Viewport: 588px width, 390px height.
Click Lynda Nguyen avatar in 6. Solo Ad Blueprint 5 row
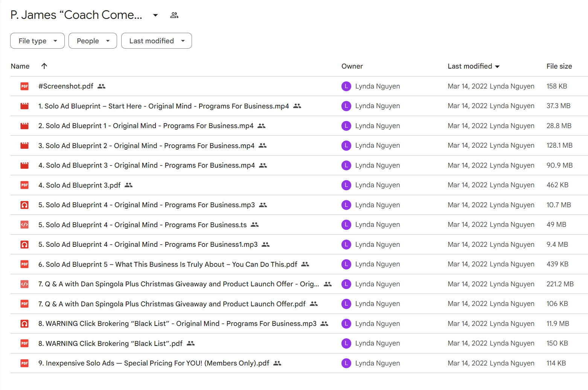point(346,264)
